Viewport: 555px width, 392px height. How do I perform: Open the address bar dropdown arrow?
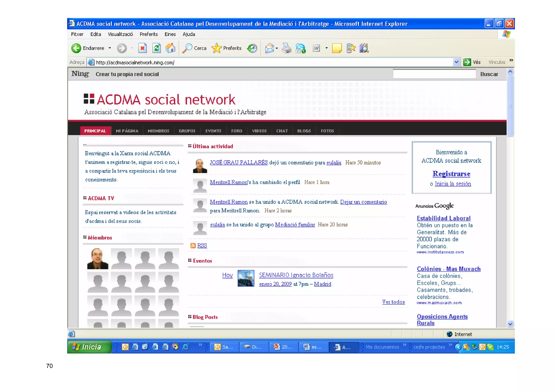(456, 62)
